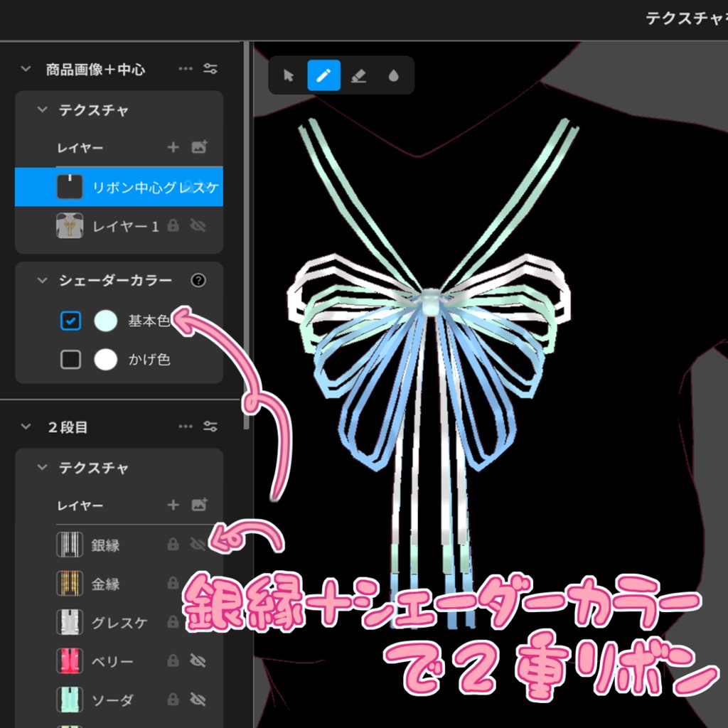The width and height of the screenshot is (728, 728).
Task: Toggle lock on ベリー layer
Action: 173,660
